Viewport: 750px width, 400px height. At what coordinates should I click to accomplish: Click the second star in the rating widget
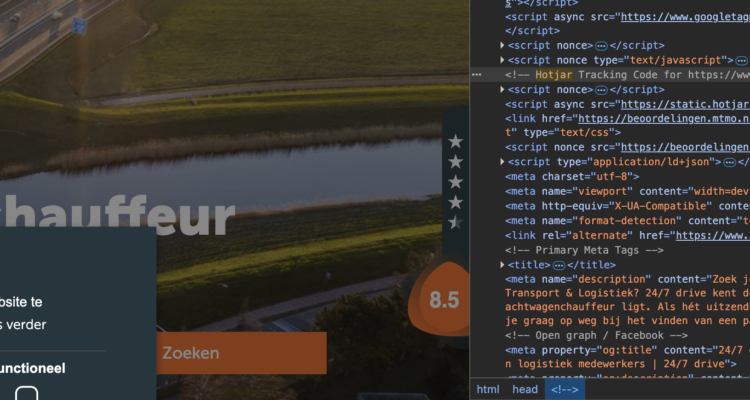456,162
